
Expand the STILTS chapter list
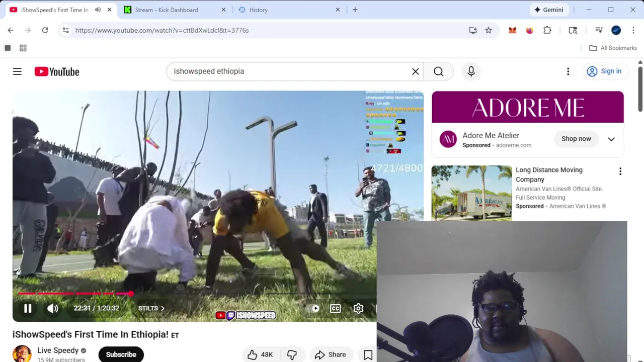click(x=151, y=308)
